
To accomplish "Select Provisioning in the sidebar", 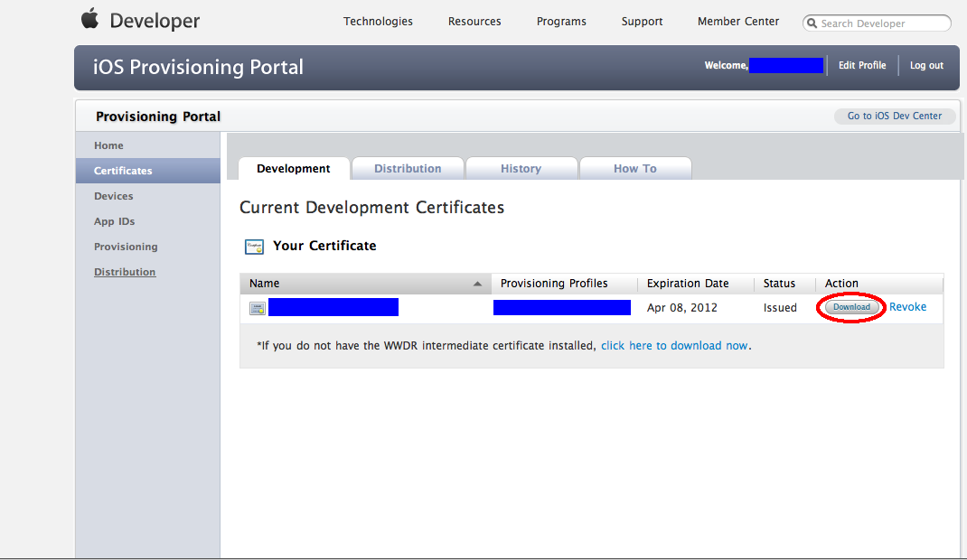I will click(126, 247).
